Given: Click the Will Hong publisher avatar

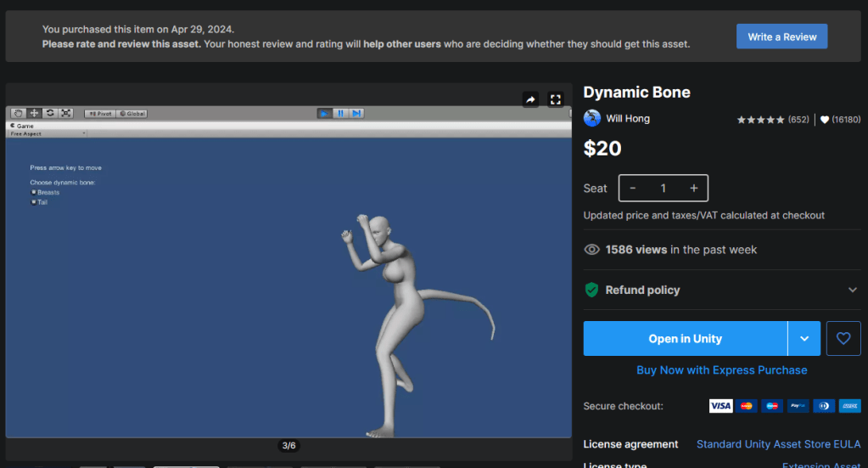Looking at the screenshot, I should pyautogui.click(x=592, y=119).
